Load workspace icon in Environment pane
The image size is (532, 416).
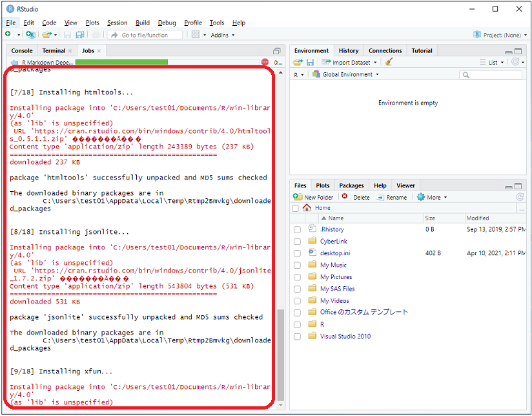pos(298,62)
